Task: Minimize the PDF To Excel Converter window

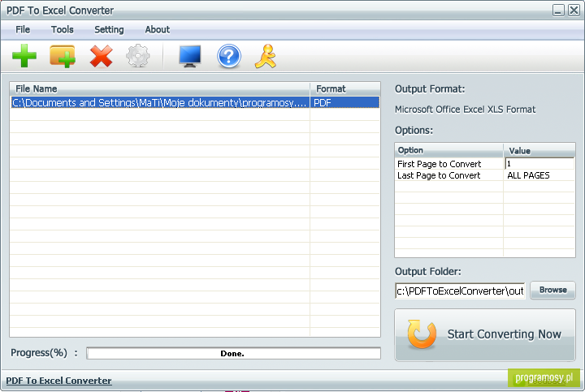Action: pyautogui.click(x=558, y=11)
